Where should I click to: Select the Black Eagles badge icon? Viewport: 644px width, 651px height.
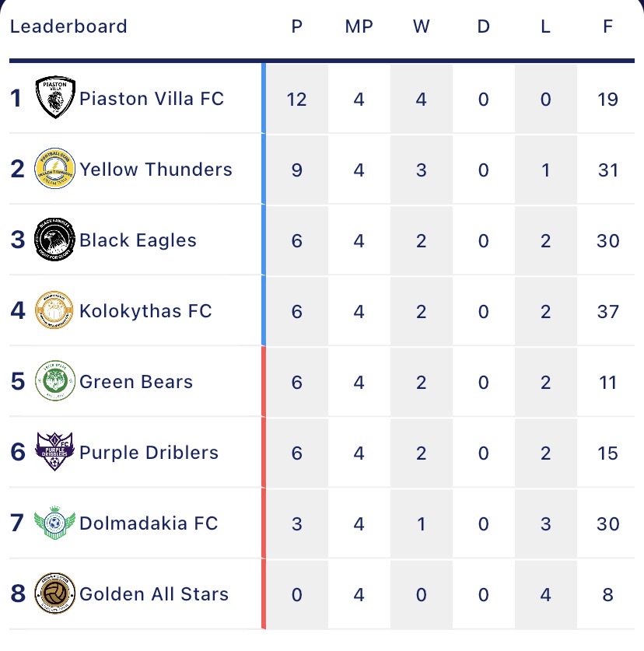click(54, 239)
